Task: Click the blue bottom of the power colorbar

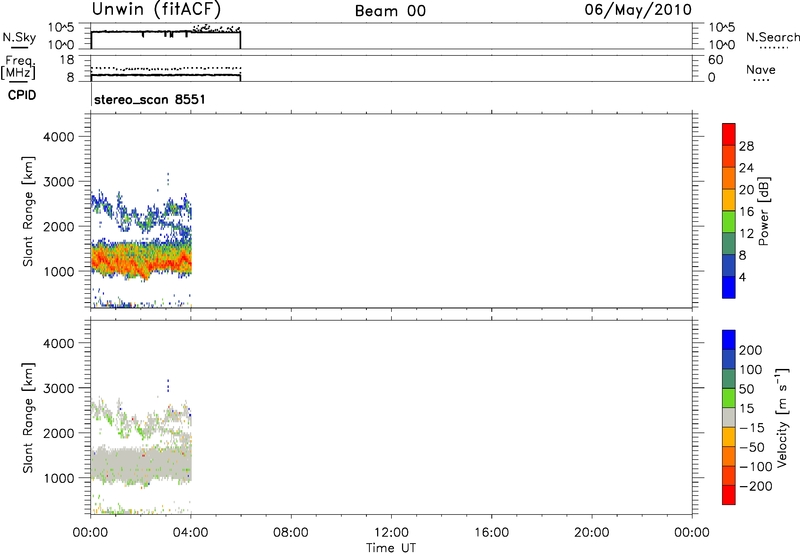Action: 729,287
